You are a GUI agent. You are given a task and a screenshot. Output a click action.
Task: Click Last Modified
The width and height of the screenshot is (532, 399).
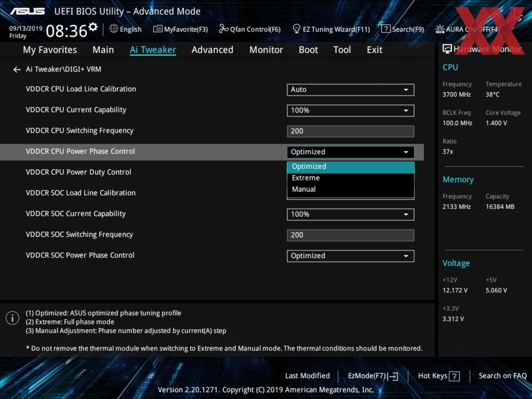(x=307, y=376)
